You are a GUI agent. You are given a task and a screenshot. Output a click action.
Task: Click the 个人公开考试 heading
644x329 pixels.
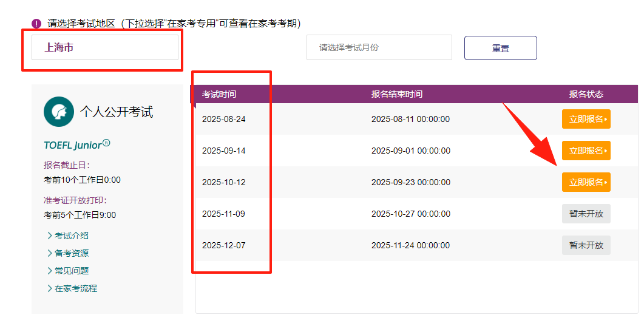(117, 112)
